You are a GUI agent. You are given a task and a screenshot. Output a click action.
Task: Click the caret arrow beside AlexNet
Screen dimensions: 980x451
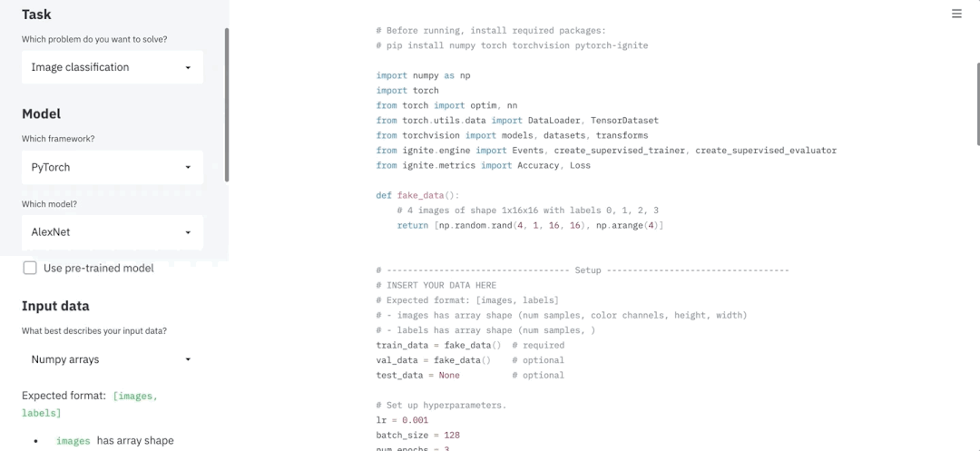tap(188, 232)
